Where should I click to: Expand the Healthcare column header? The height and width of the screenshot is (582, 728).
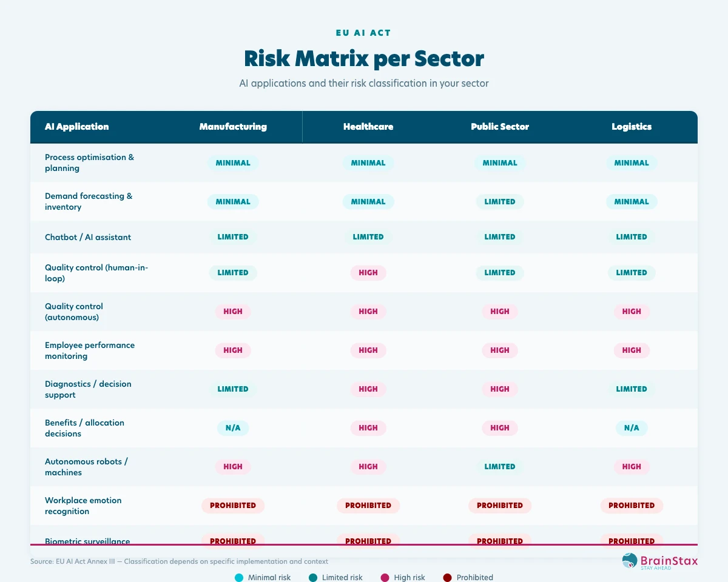[x=368, y=127]
